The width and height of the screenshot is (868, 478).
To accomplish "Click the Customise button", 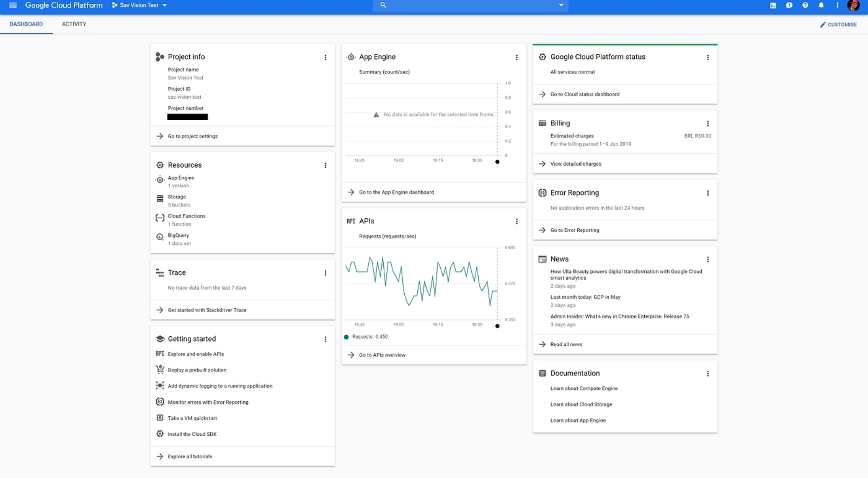I will [838, 24].
